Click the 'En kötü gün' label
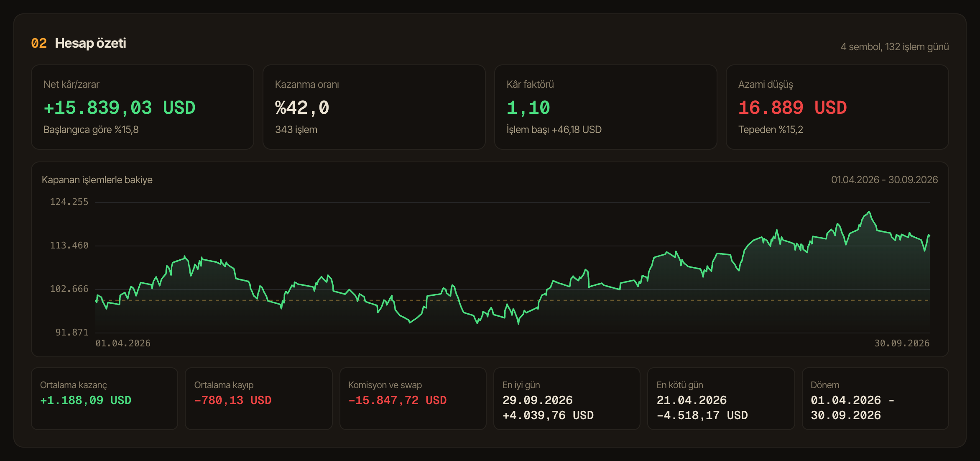The image size is (980, 461). coord(680,385)
